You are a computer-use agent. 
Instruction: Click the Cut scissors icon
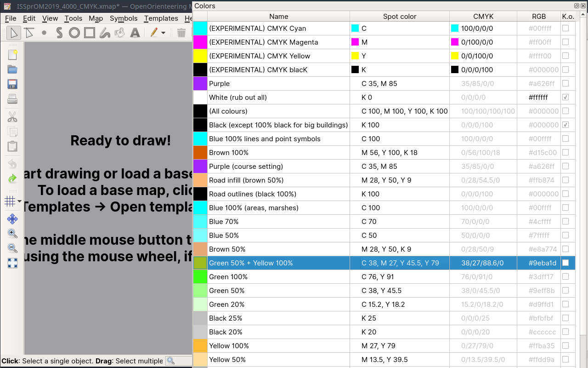pyautogui.click(x=12, y=117)
